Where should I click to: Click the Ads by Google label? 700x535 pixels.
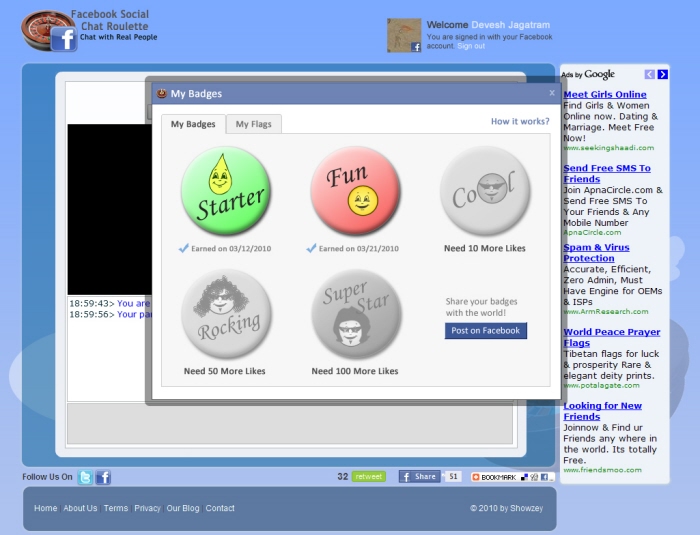[x=588, y=74]
